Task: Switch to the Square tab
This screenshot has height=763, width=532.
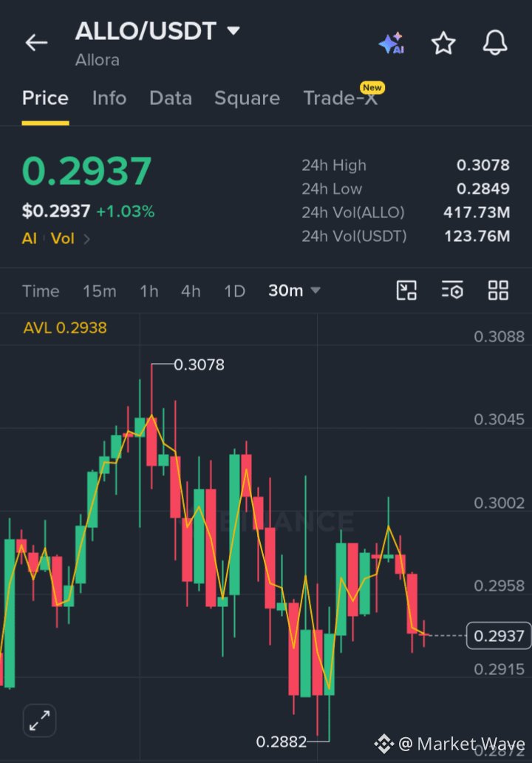Action: click(247, 98)
